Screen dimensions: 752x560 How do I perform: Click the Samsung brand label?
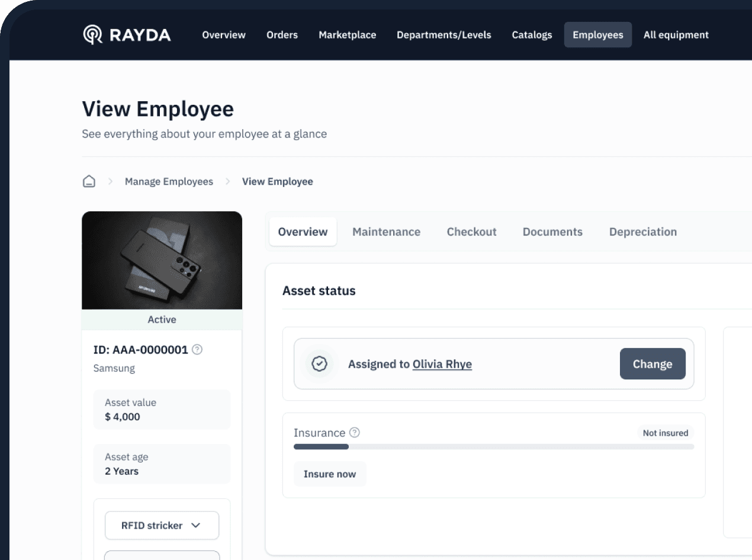tap(114, 368)
